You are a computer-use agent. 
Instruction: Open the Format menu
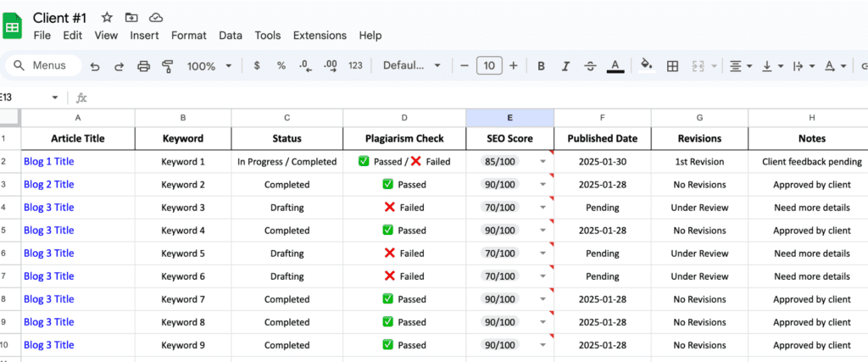click(x=189, y=36)
